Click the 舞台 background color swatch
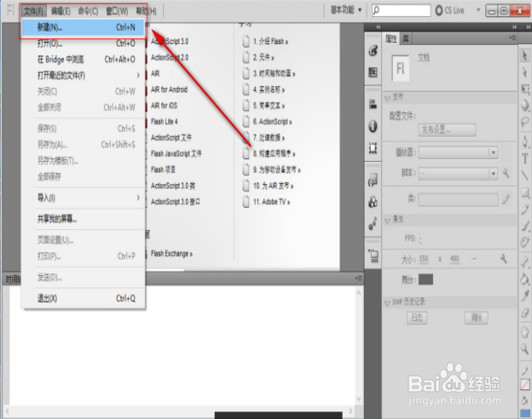 point(425,279)
